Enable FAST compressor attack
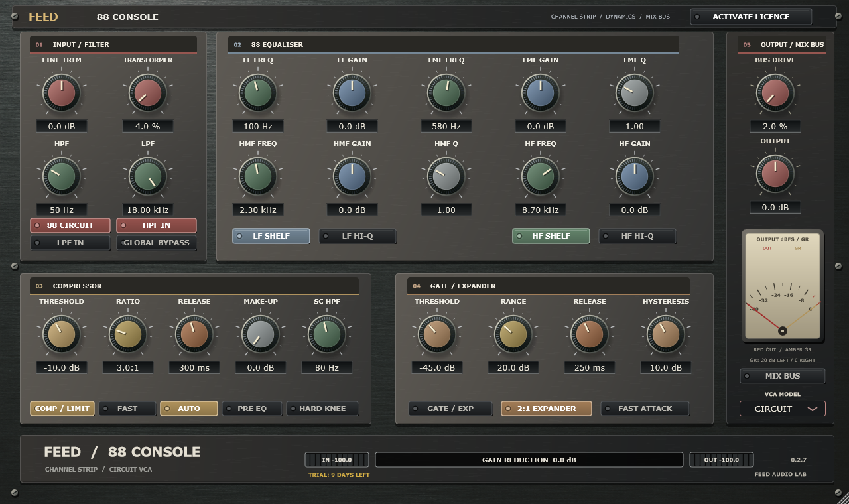This screenshot has height=504, width=849. click(127, 409)
